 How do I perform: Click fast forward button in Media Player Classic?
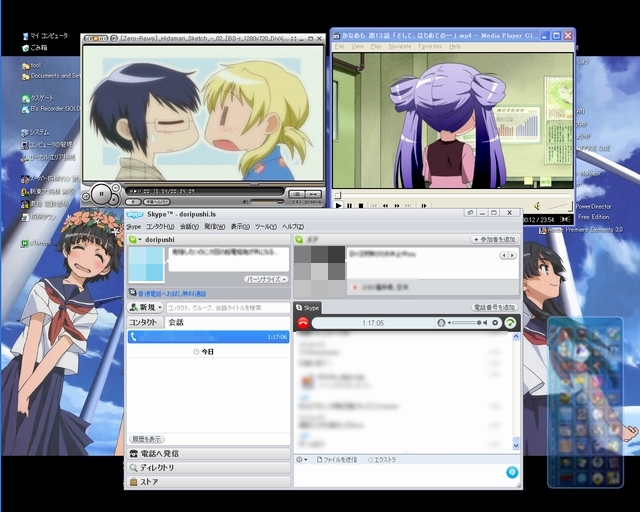click(397, 206)
